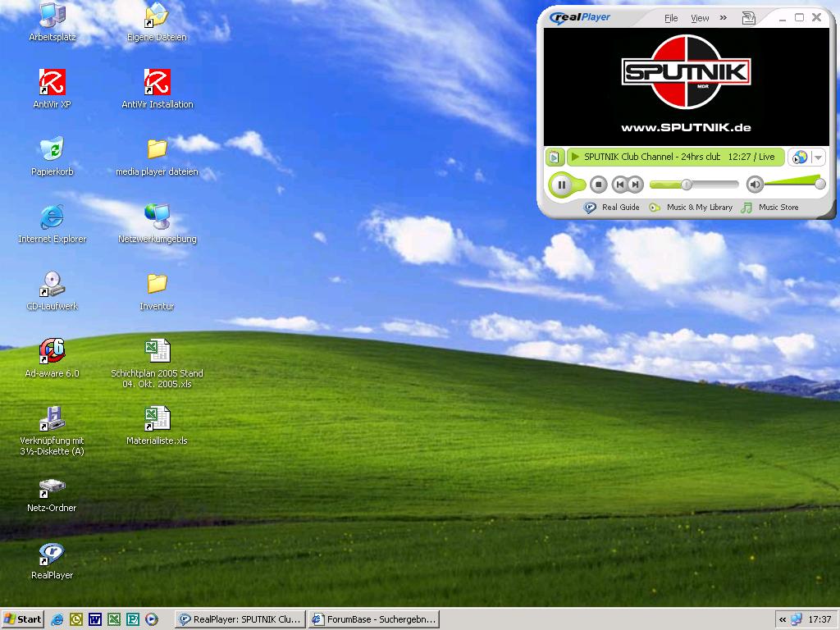The height and width of the screenshot is (630, 840).
Task: Select the Netzwerkumgebung icon
Action: [x=157, y=224]
